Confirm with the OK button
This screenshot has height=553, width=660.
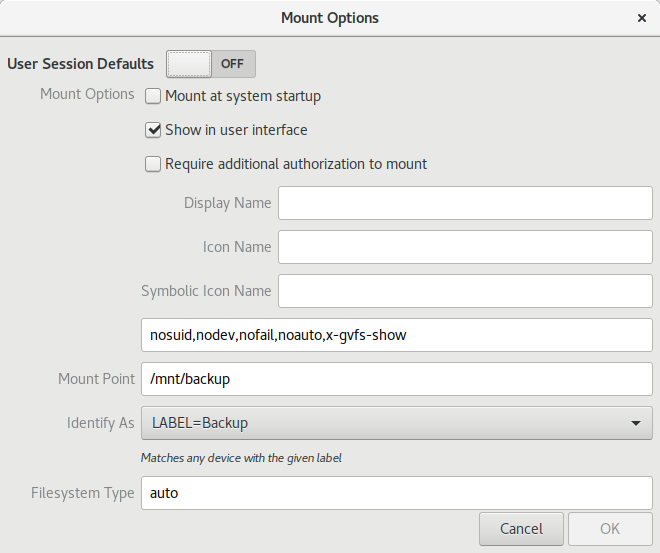click(610, 529)
